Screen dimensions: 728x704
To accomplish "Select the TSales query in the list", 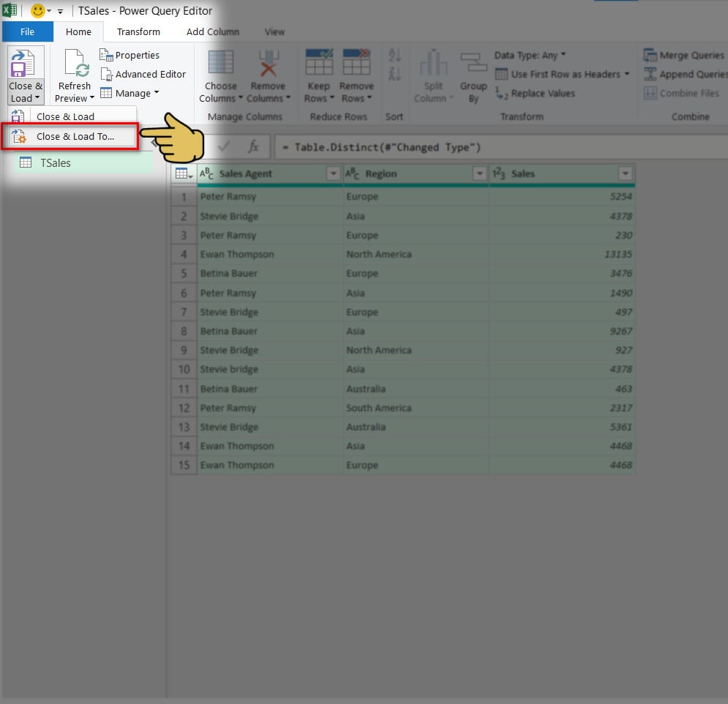I will pyautogui.click(x=56, y=163).
